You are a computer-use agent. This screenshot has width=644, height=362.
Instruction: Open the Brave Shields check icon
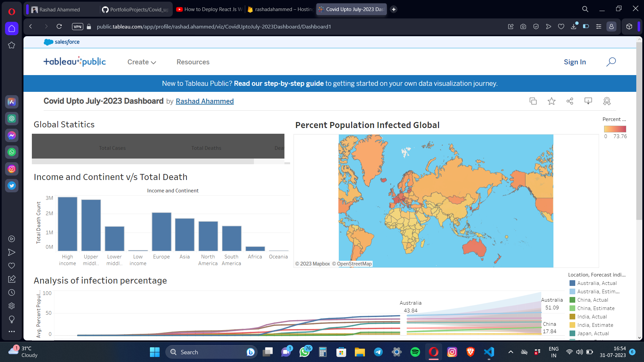536,26
